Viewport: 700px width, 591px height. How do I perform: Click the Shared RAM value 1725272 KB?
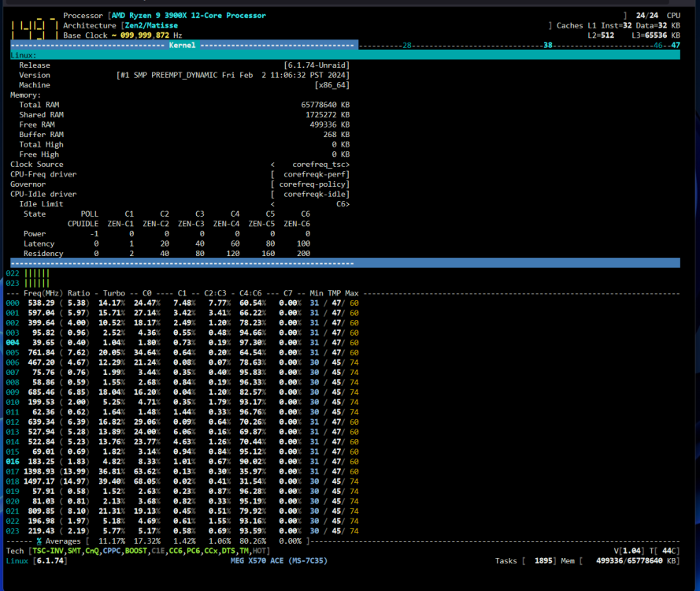point(328,115)
